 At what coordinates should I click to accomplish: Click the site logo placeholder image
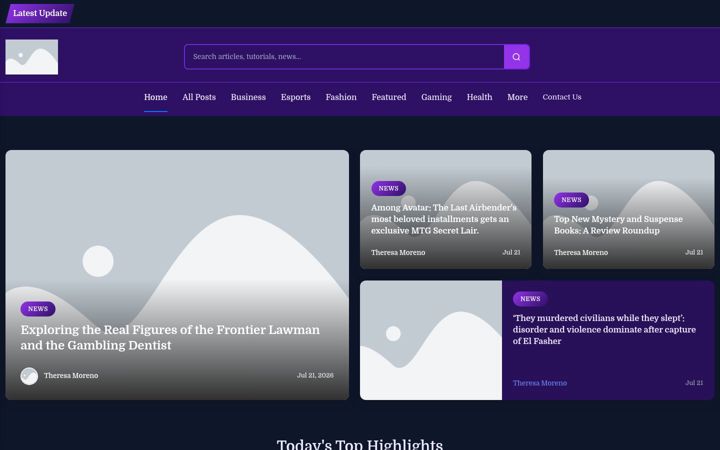point(32,57)
